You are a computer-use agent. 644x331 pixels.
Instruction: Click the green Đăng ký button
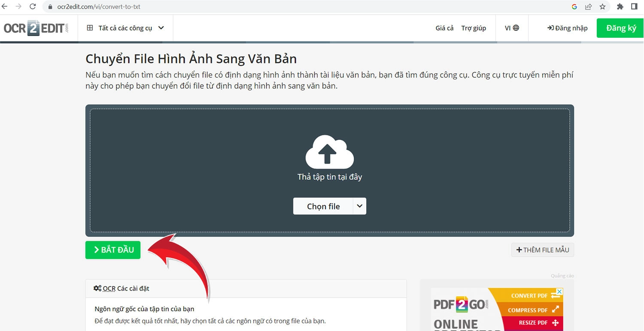(x=620, y=28)
